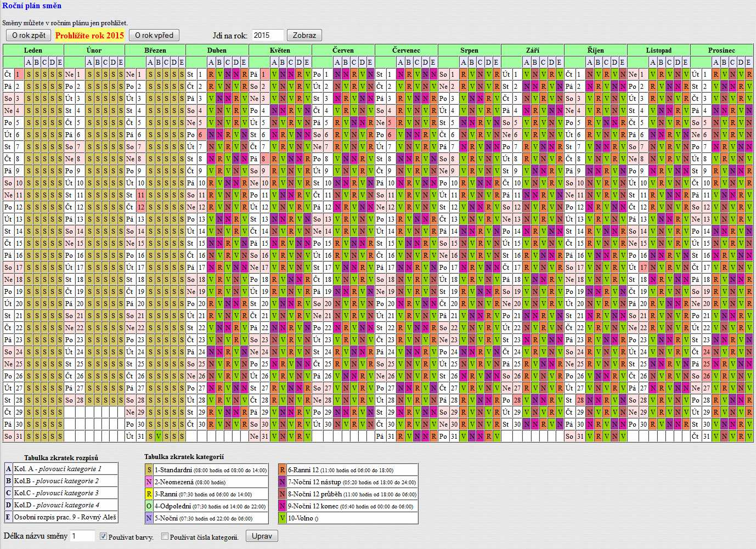Uncheck the 'Používat barvy' checkbox
The height and width of the screenshot is (549, 756).
click(103, 536)
